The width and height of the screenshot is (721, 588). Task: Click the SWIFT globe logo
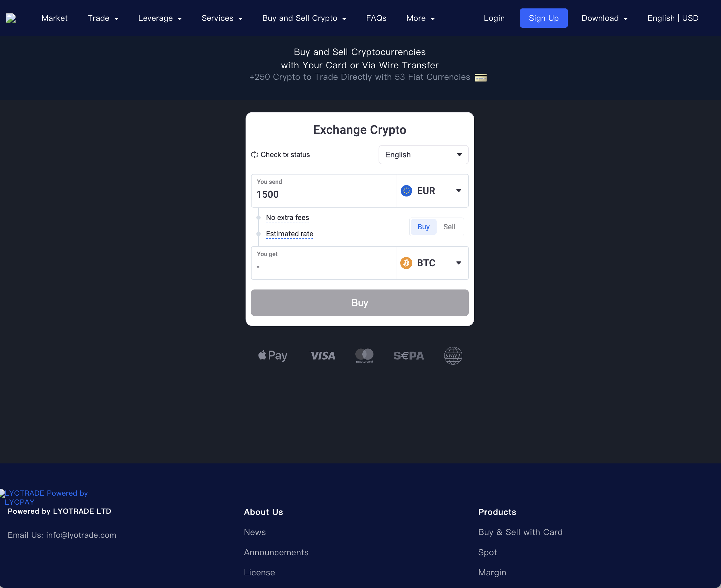[x=453, y=356]
